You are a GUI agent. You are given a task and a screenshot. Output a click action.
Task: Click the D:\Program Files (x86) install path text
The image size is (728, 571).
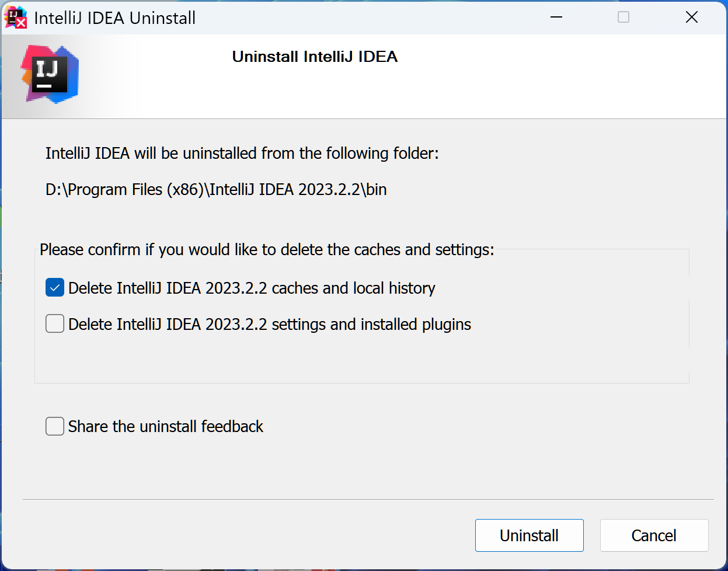tap(216, 190)
